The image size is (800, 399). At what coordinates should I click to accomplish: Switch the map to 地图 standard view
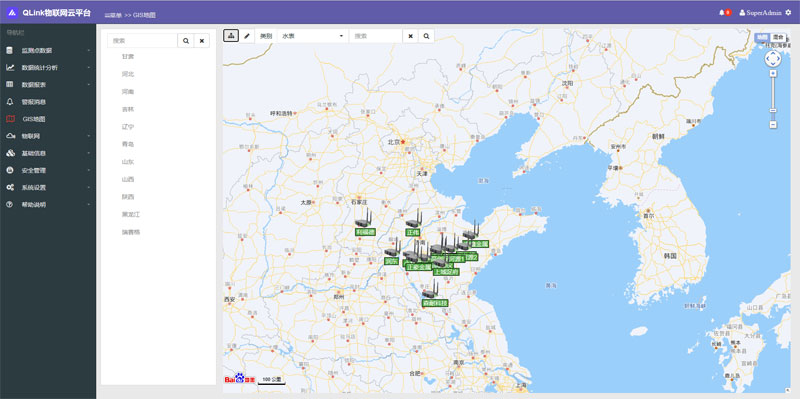(x=762, y=37)
